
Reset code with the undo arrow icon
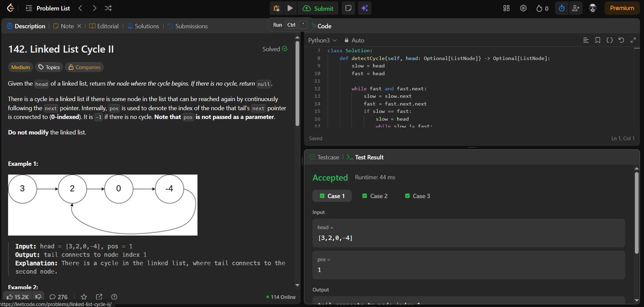621,40
